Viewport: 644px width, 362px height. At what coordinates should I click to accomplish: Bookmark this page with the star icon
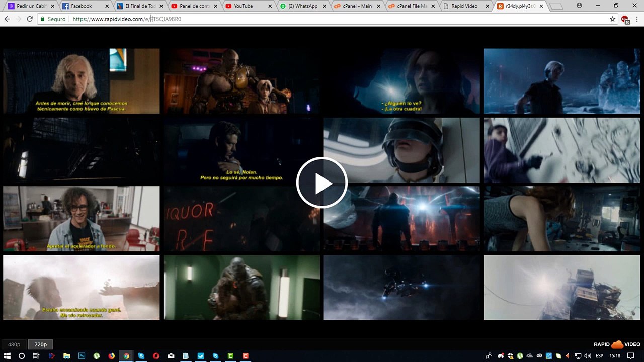pos(612,19)
